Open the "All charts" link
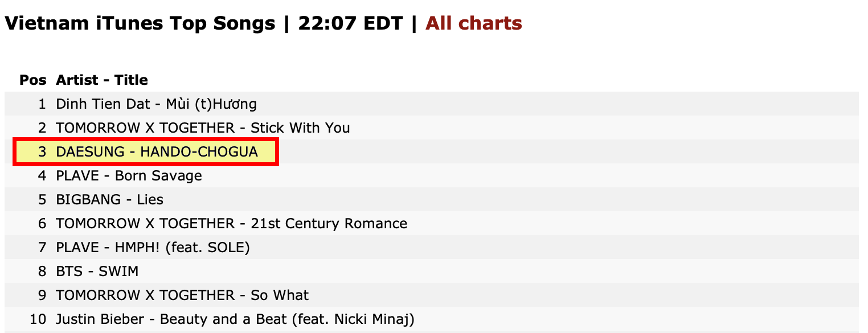The width and height of the screenshot is (868, 333). [x=473, y=23]
